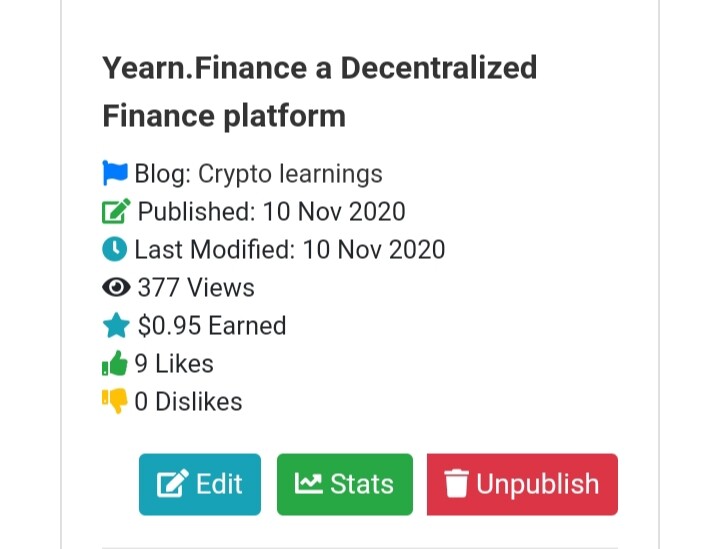Click the 0 Dislikes label

tap(188, 402)
